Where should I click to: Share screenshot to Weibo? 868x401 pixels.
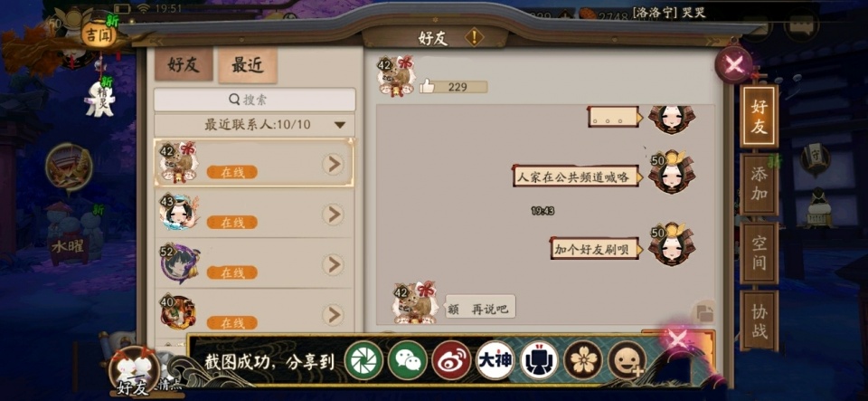pos(451,360)
